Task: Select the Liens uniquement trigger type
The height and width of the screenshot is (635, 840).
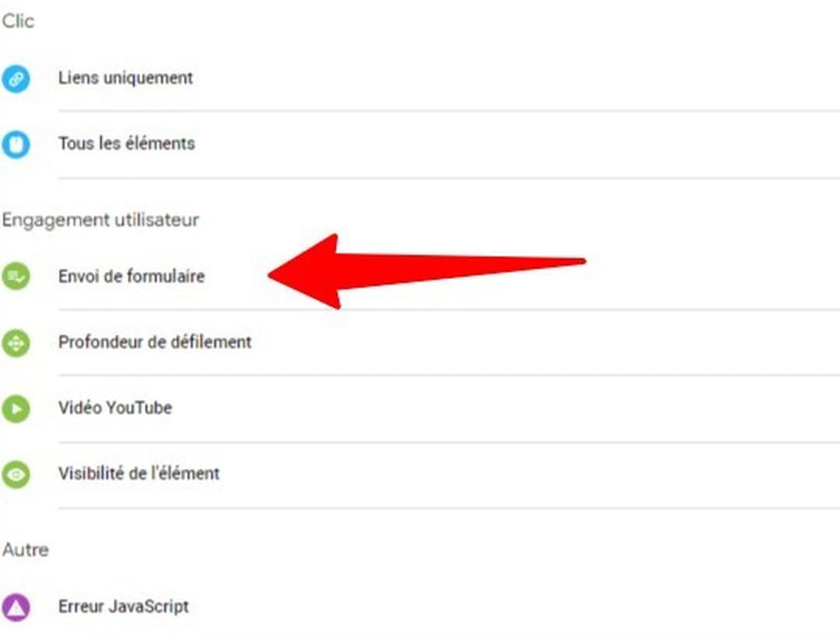Action: (x=125, y=79)
